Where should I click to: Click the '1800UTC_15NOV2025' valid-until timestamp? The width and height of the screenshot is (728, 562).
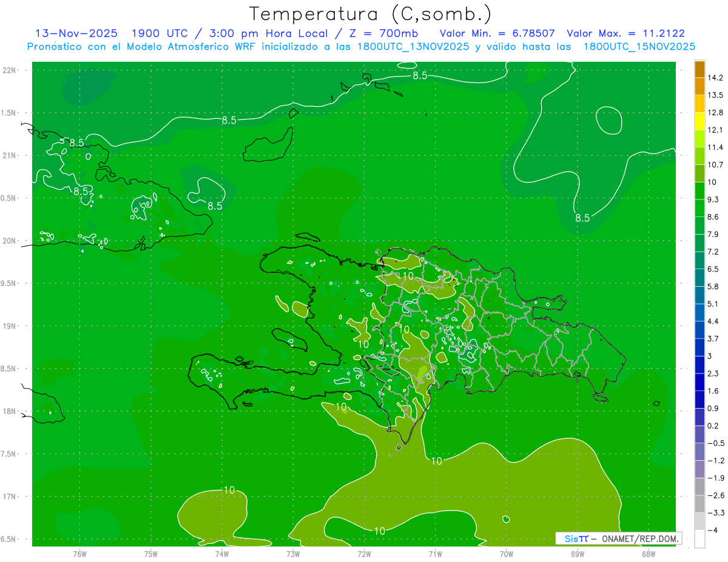point(639,47)
